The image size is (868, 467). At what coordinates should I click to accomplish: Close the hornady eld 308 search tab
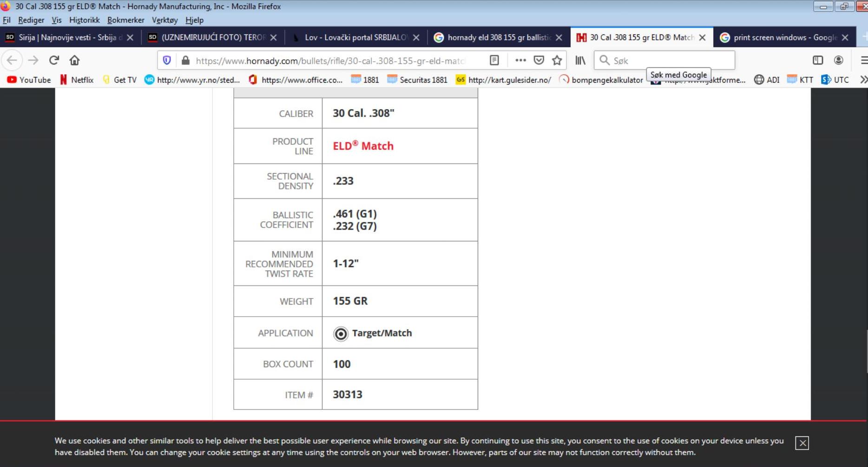click(559, 38)
